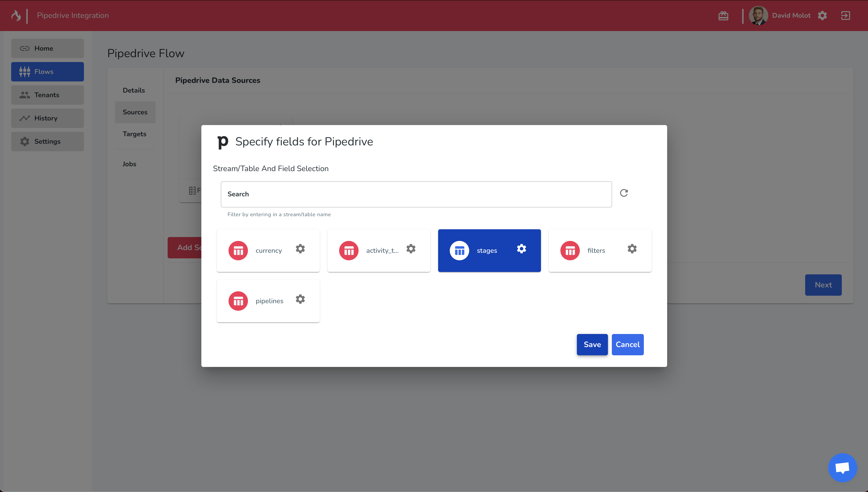Toggle the currency stream card
Viewport: 868px width, 492px height.
pyautogui.click(x=268, y=250)
